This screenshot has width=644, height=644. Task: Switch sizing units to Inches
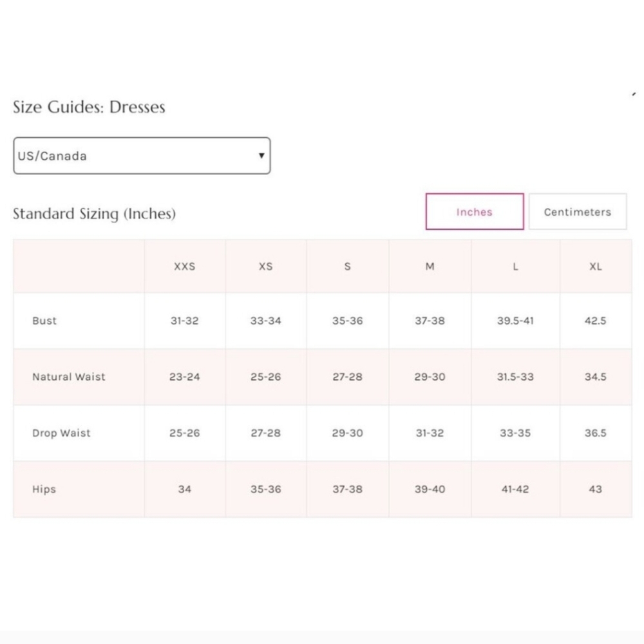point(475,212)
